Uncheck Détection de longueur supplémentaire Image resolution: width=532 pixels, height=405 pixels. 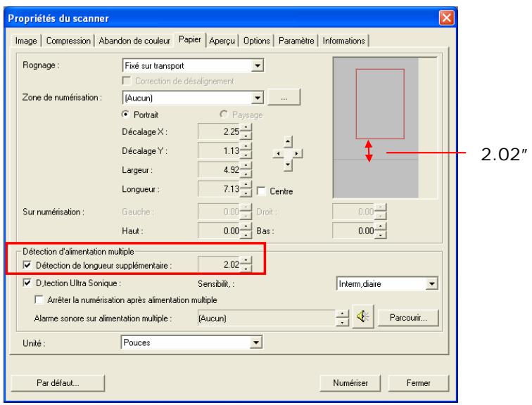[x=27, y=265]
